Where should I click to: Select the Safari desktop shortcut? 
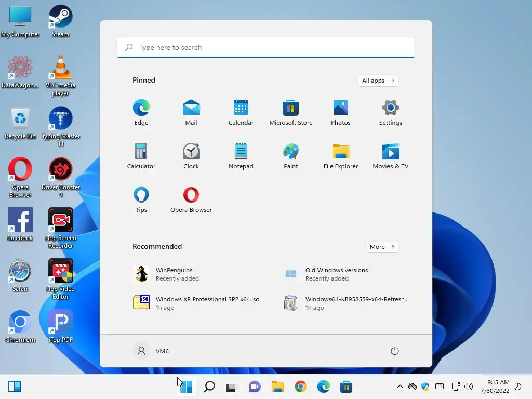click(20, 275)
